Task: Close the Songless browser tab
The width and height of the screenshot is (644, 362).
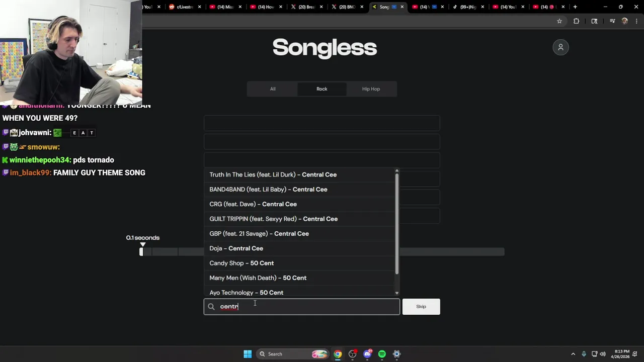Action: pos(402,7)
